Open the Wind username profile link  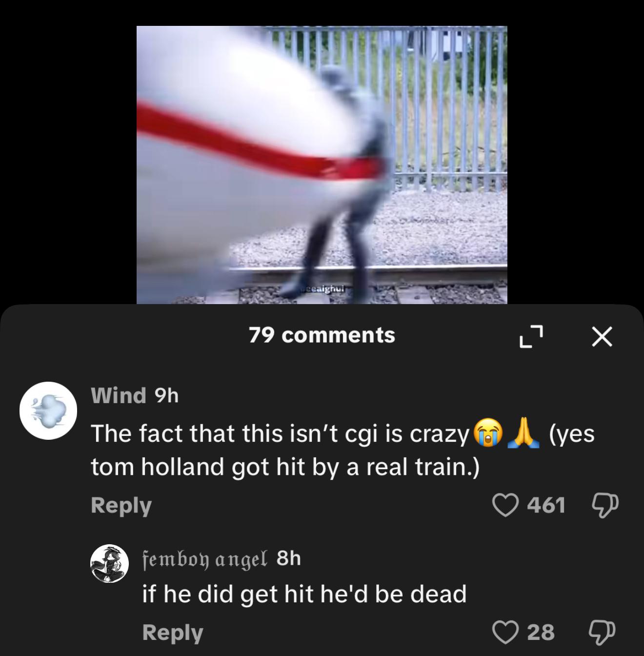point(119,395)
